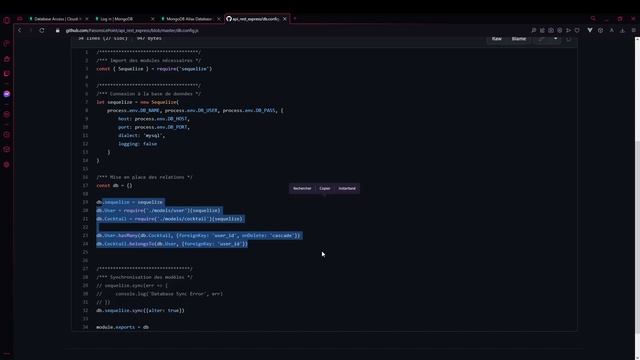Click the 'host: process.env.DB_HOST,' line
Image resolution: width=640 pixels, height=360 pixels.
pyautogui.click(x=154, y=119)
